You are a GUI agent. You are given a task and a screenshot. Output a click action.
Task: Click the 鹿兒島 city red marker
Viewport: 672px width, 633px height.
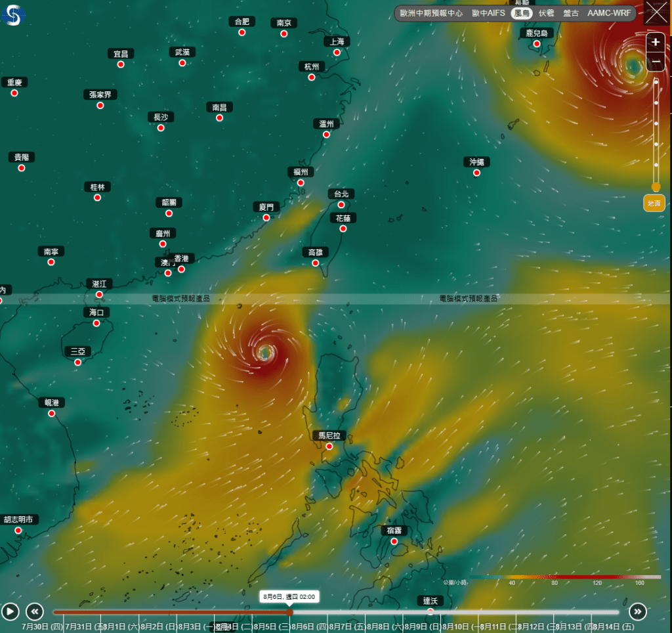pyautogui.click(x=537, y=44)
